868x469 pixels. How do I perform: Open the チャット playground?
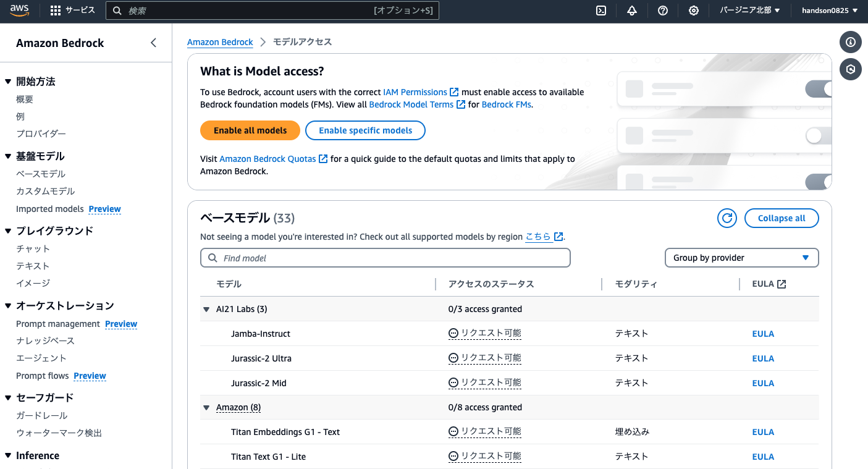click(x=33, y=248)
